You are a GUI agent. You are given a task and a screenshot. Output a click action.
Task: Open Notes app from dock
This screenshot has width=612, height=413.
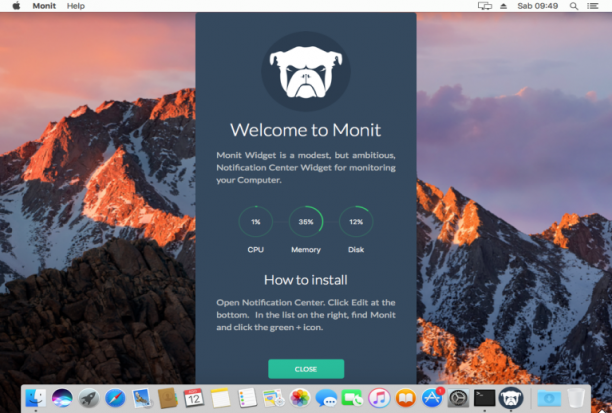click(x=221, y=398)
